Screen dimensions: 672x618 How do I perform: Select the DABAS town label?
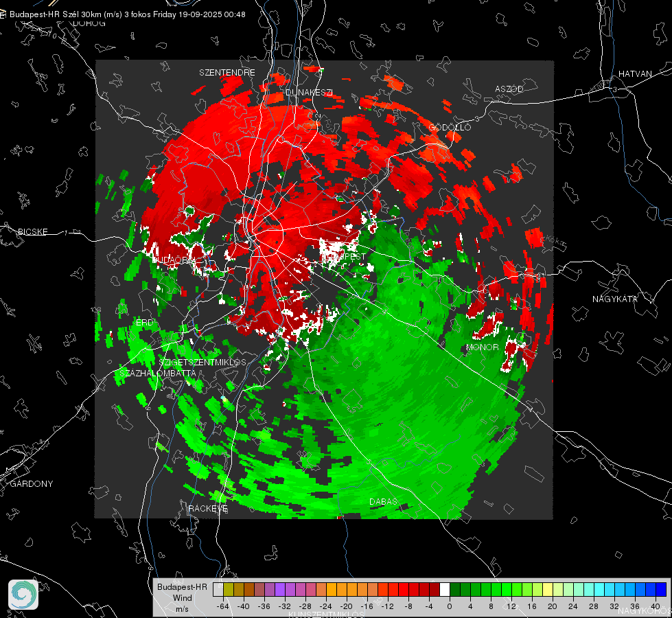tap(383, 501)
